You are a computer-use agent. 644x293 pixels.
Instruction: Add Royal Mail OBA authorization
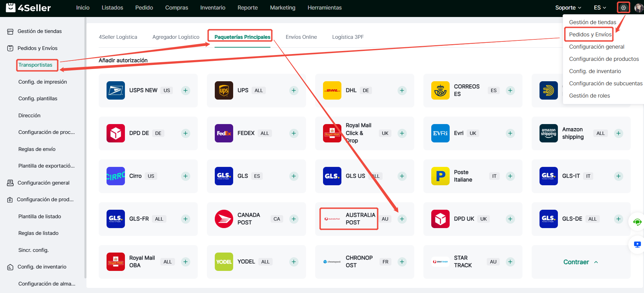[186, 262]
